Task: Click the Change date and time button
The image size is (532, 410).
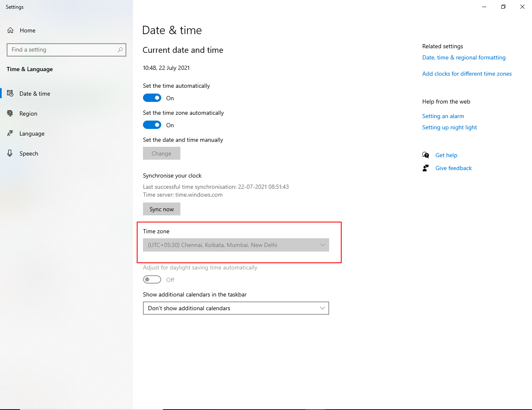Action: click(x=162, y=153)
